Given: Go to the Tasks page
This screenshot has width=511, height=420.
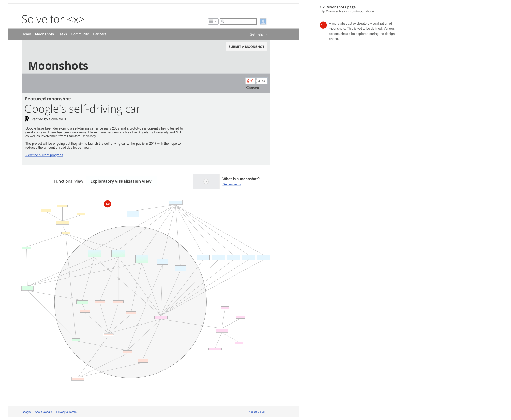Looking at the screenshot, I should pyautogui.click(x=62, y=34).
